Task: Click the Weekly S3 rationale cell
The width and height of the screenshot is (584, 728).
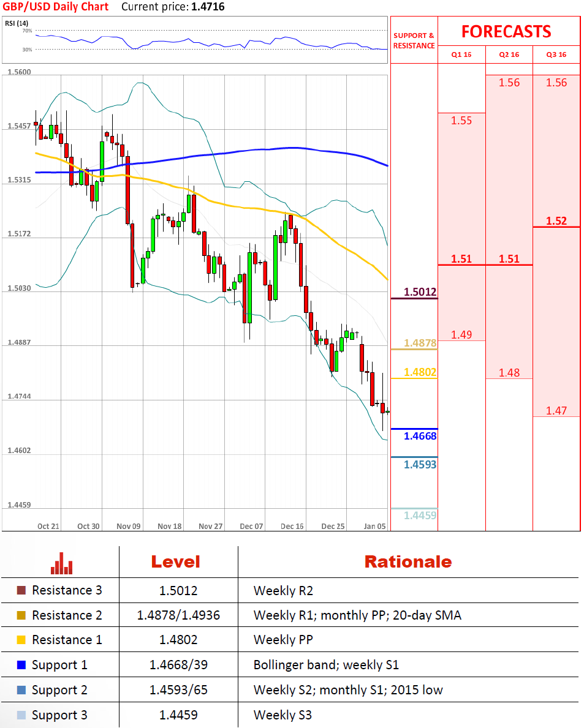Action: click(283, 715)
